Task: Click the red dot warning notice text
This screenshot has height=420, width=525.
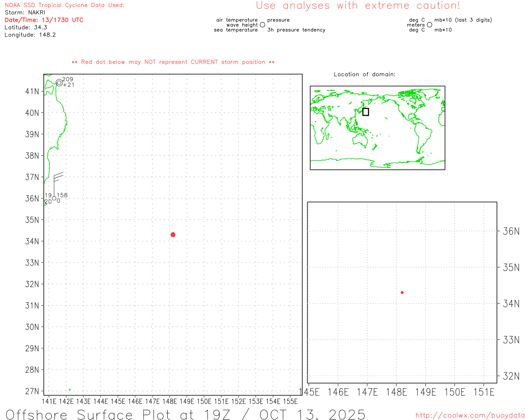Action: [x=173, y=62]
